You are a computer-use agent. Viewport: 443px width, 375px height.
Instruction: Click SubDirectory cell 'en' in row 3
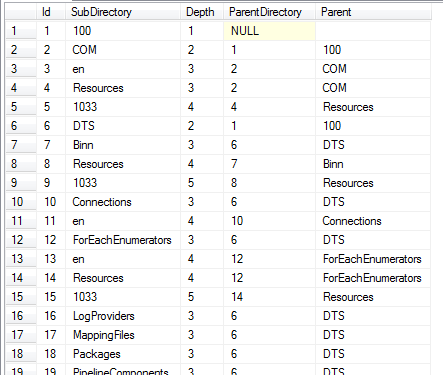coord(123,69)
